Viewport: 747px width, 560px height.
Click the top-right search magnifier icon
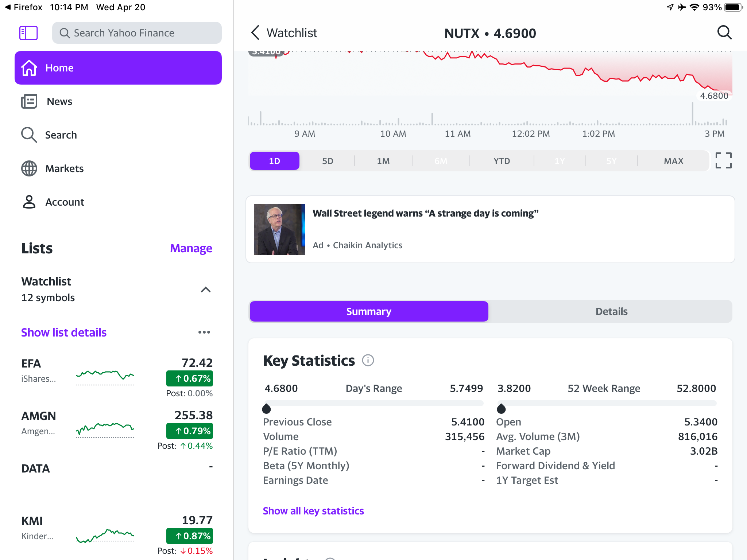click(724, 33)
